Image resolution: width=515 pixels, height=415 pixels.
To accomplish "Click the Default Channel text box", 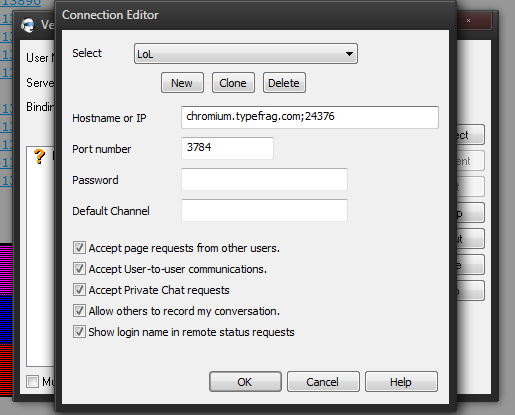I will pyautogui.click(x=264, y=210).
